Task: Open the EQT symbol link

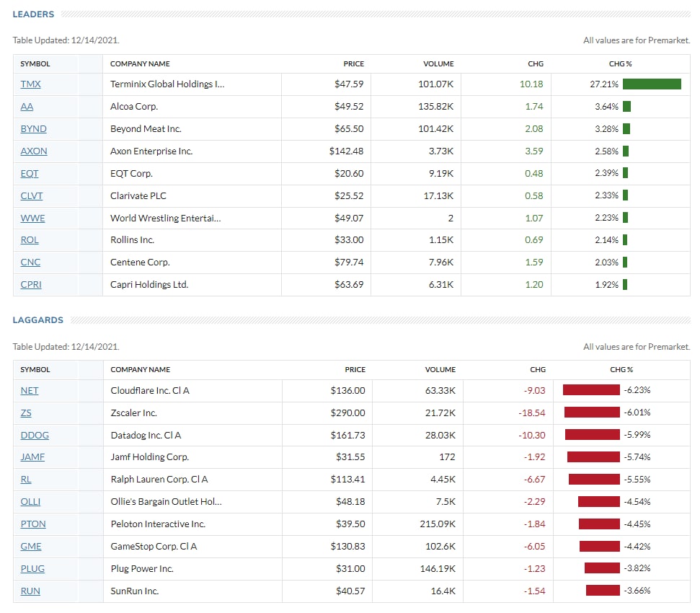Action: pos(30,173)
